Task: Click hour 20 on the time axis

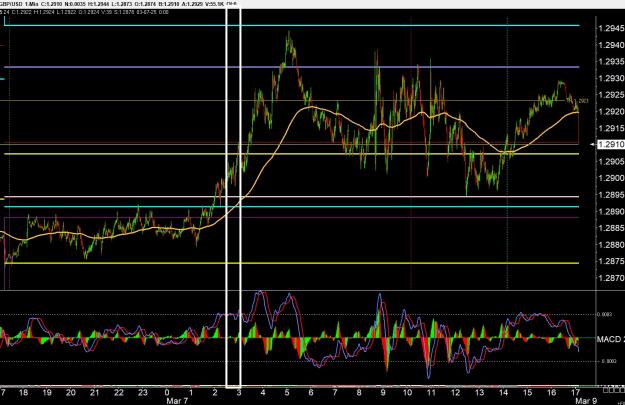Action: tap(71, 392)
